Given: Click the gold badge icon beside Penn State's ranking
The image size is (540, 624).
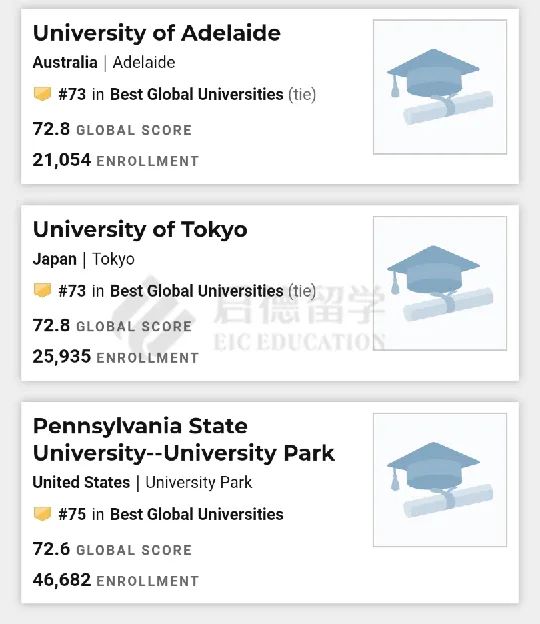Looking at the screenshot, I should [x=42, y=514].
